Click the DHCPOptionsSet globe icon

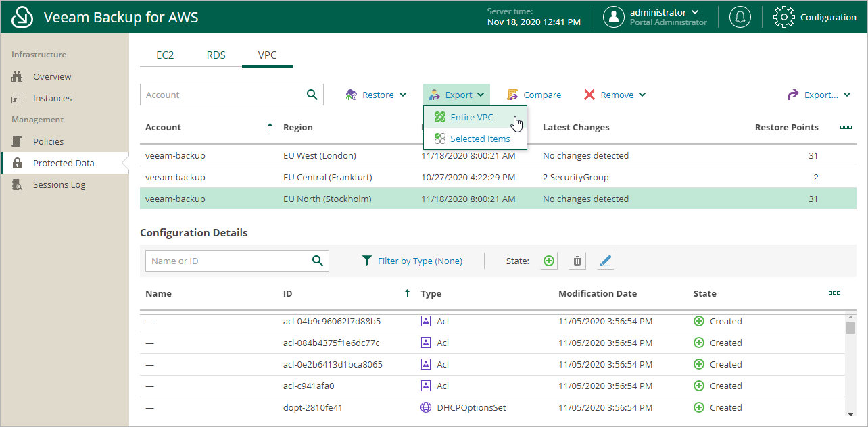coord(426,407)
